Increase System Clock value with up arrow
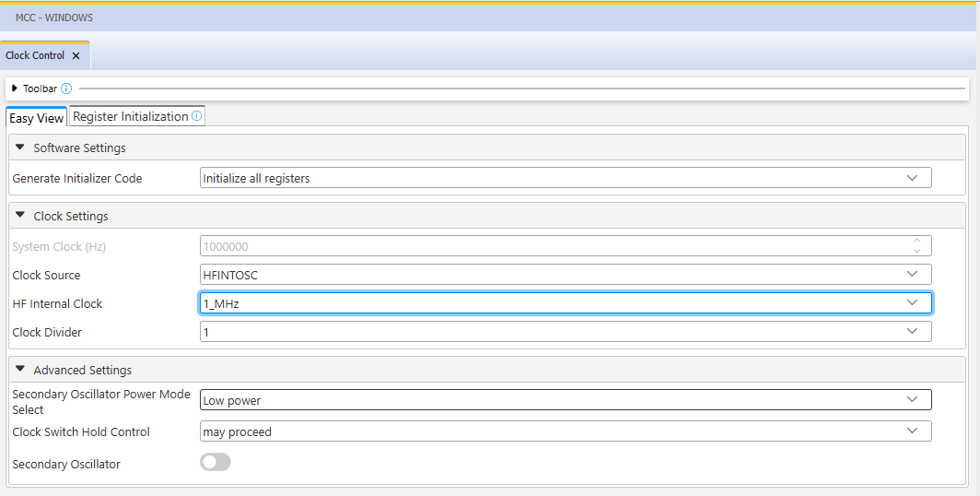Screen dimensions: 980x496 pyautogui.click(x=916, y=242)
